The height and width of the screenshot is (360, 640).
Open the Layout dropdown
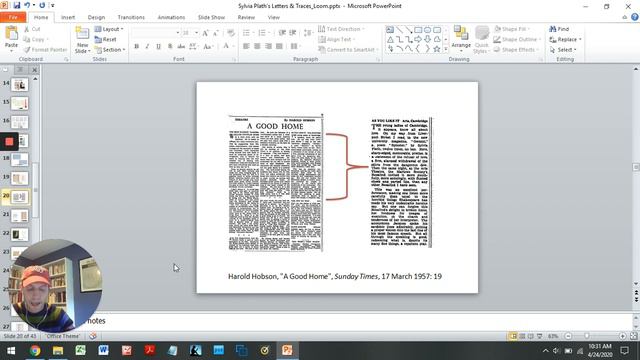[109, 29]
